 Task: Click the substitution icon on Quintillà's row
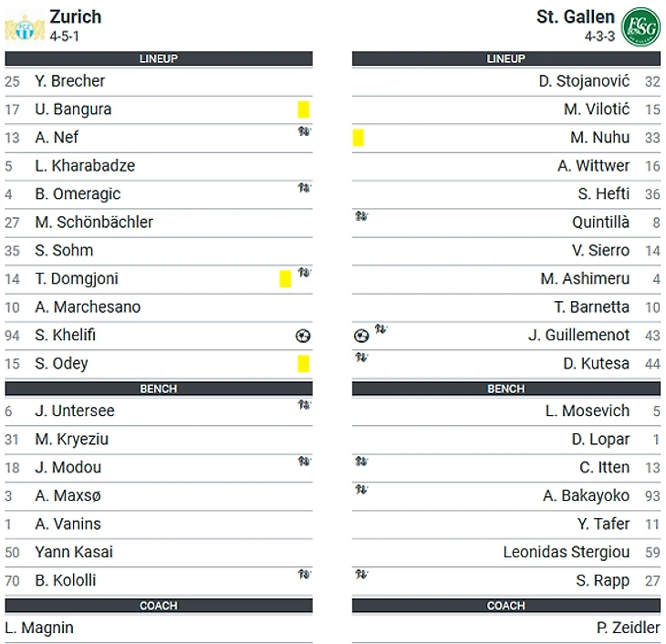(361, 216)
